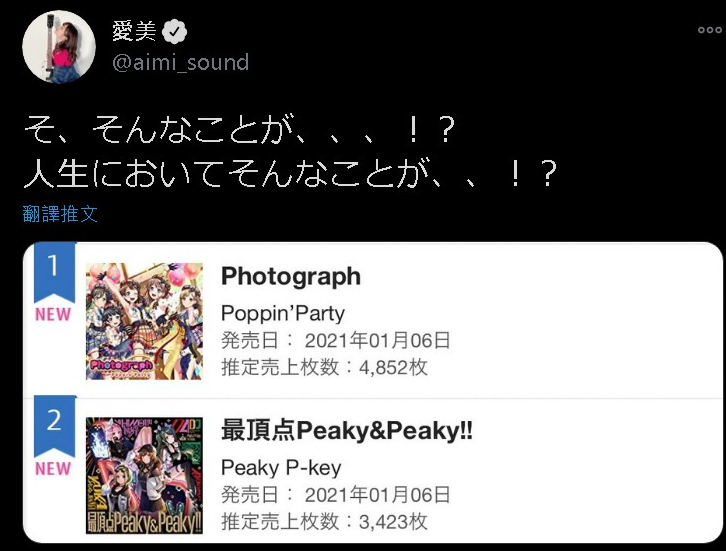Screen dimensions: 726x551
Task: Select the Photograph song title
Action: (x=291, y=276)
